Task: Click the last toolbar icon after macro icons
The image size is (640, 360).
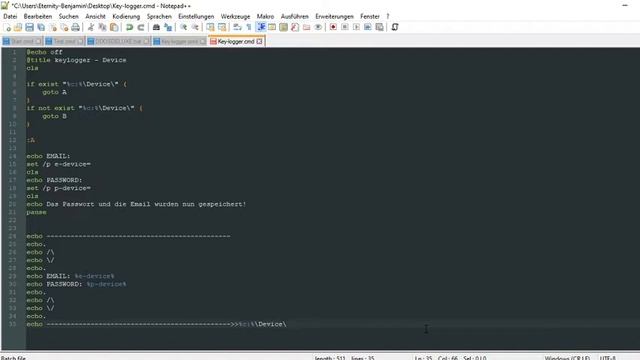Action: pyautogui.click(x=395, y=27)
